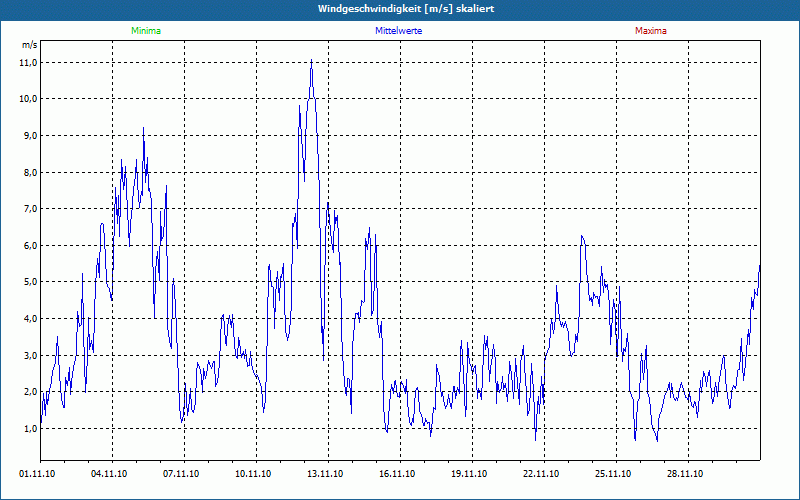This screenshot has height=500, width=800.
Task: Click the 10.11.10 date label
Action: pyautogui.click(x=253, y=474)
